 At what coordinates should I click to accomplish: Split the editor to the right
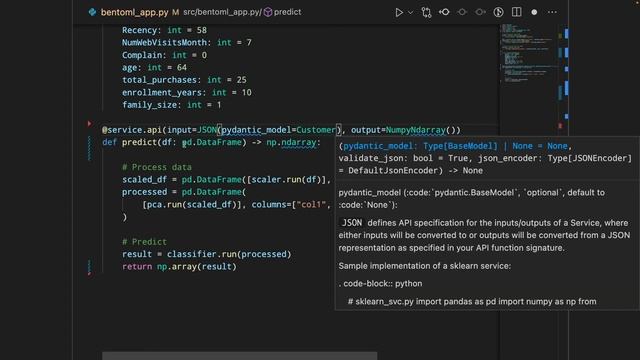516,12
